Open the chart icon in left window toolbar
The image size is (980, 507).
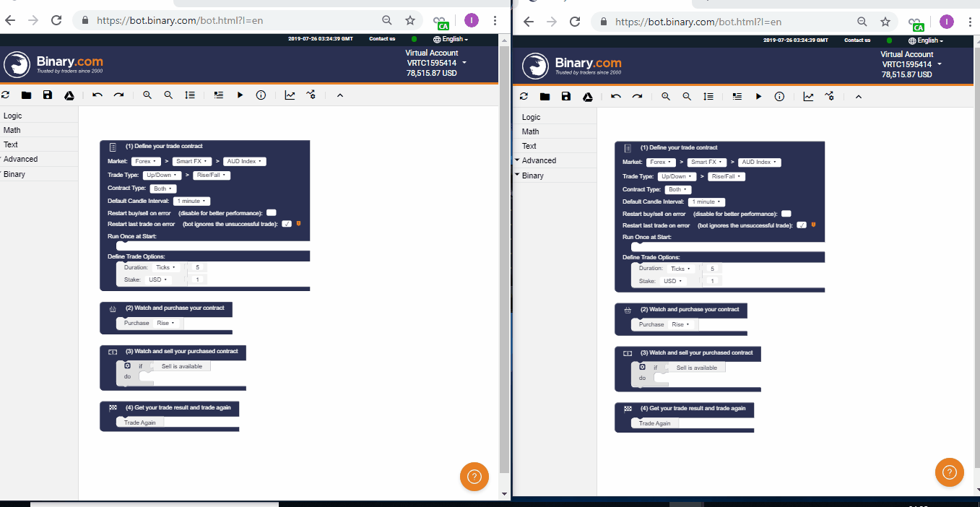290,95
